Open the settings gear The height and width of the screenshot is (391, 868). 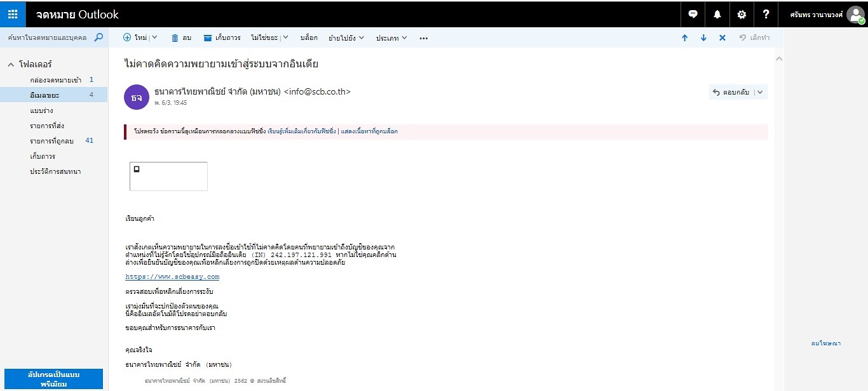[742, 14]
